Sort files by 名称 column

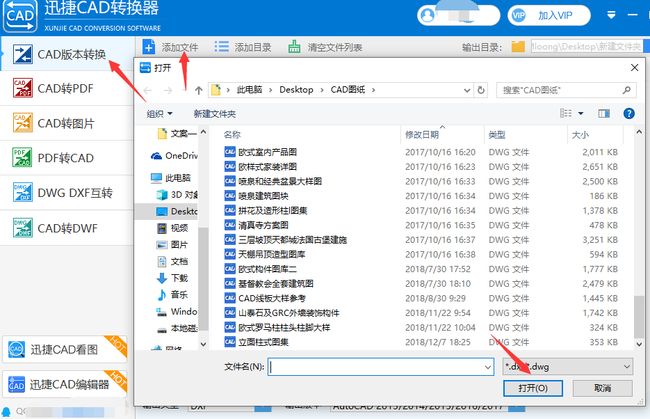click(232, 135)
